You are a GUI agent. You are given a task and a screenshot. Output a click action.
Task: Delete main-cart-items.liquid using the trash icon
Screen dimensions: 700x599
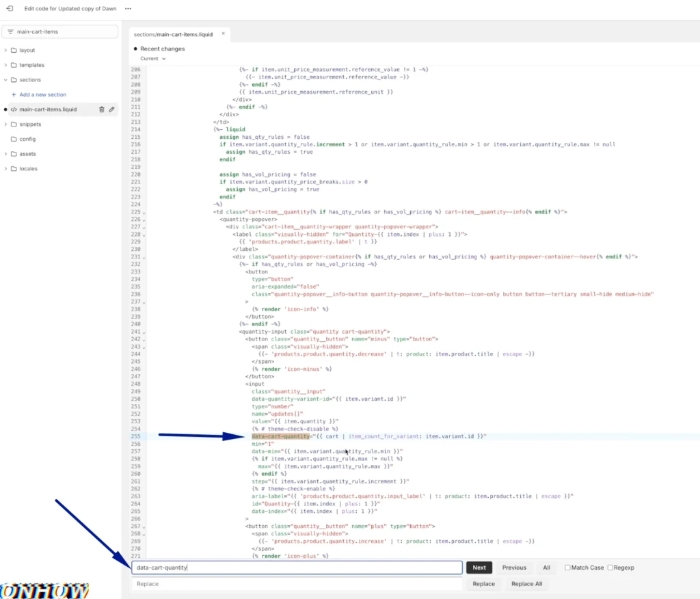coord(102,109)
